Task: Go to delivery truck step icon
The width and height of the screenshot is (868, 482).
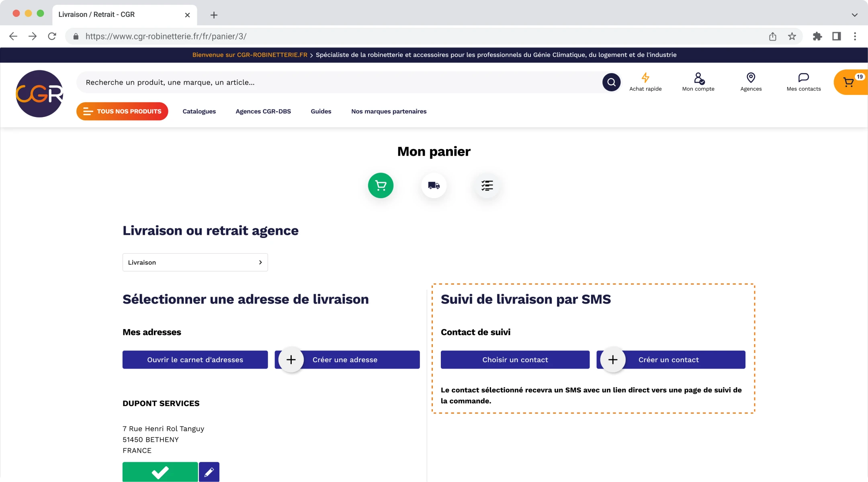Action: point(434,185)
